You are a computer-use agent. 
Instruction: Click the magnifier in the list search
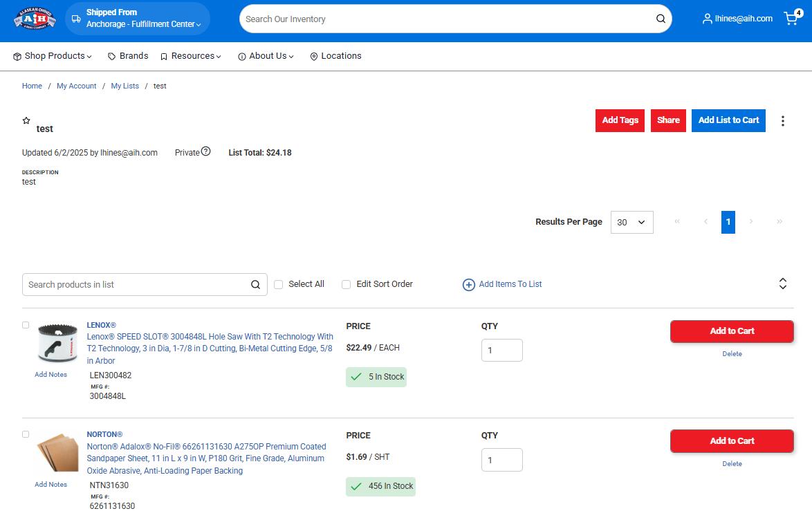tap(255, 285)
